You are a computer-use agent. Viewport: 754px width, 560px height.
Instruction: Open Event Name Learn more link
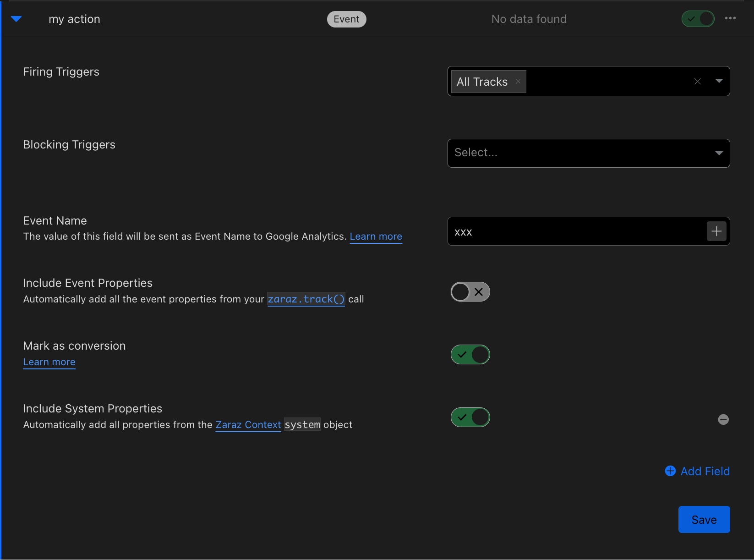point(376,236)
